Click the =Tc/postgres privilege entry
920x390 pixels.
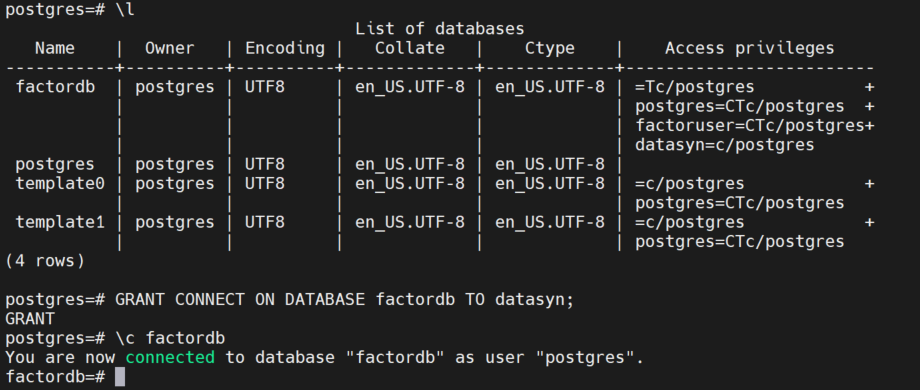pos(695,87)
